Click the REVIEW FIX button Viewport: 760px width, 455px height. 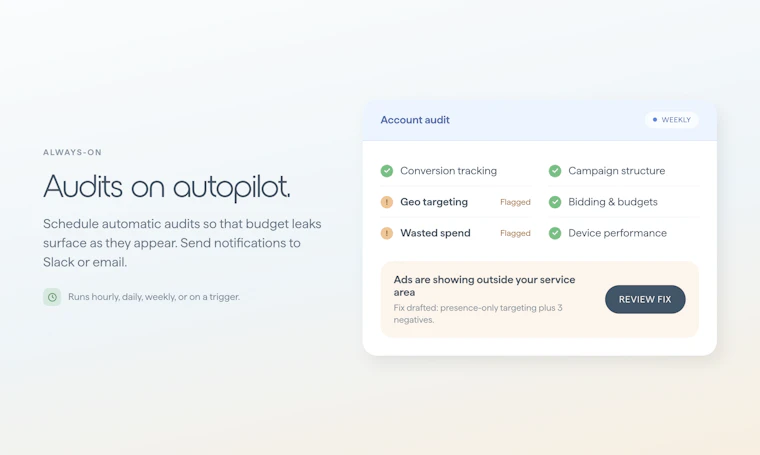pyautogui.click(x=645, y=299)
